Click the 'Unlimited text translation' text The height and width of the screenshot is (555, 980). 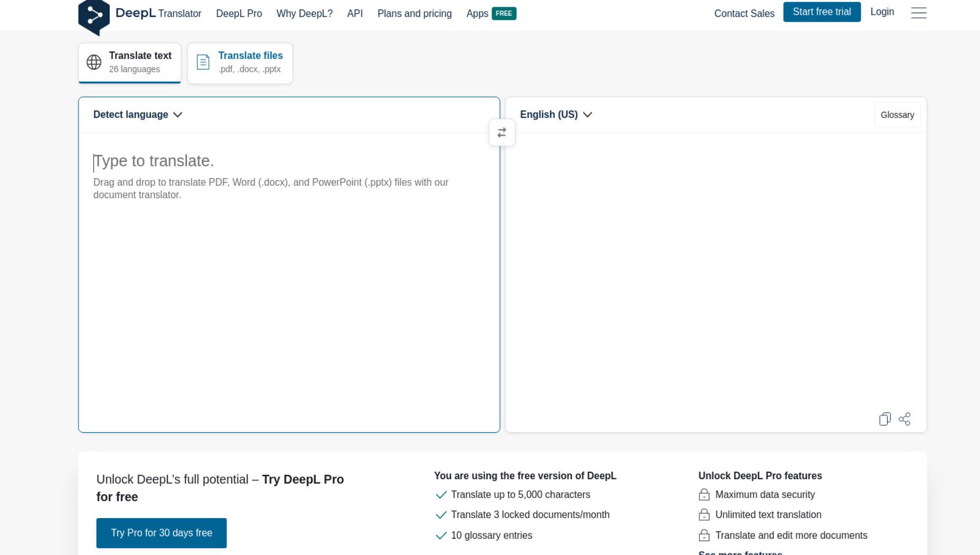tap(768, 515)
